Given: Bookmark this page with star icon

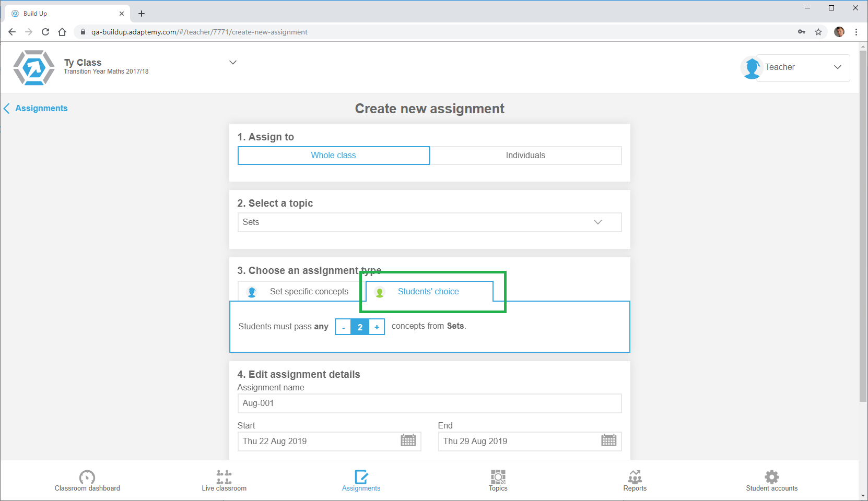Looking at the screenshot, I should tap(818, 32).
